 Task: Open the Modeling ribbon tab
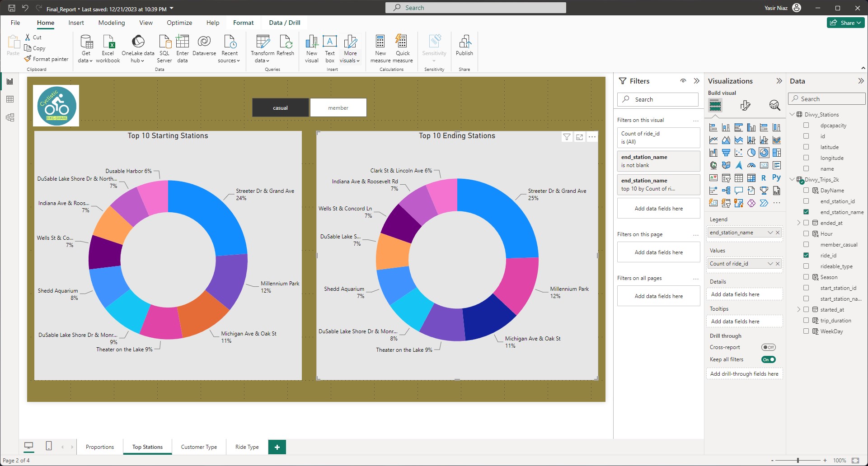[x=112, y=23]
